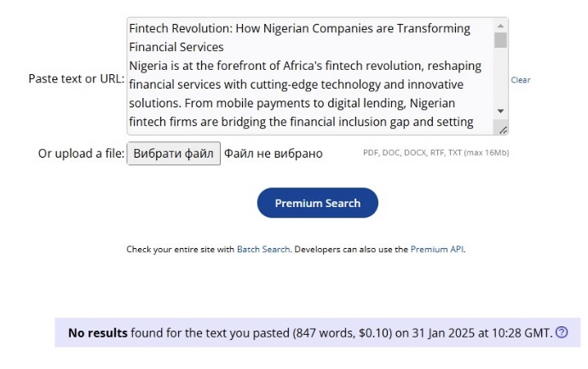The image size is (588, 369).
Task: Click the text box scrollbar thumb
Action: (500, 40)
